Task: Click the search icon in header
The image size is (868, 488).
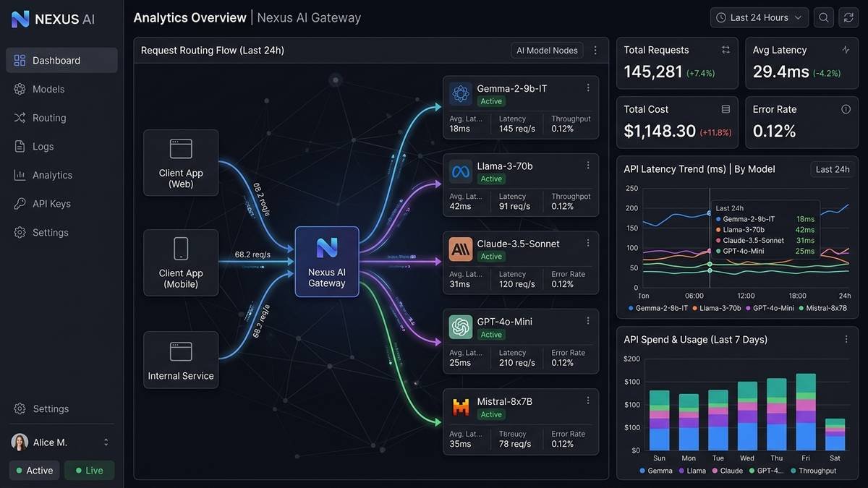Action: click(823, 17)
